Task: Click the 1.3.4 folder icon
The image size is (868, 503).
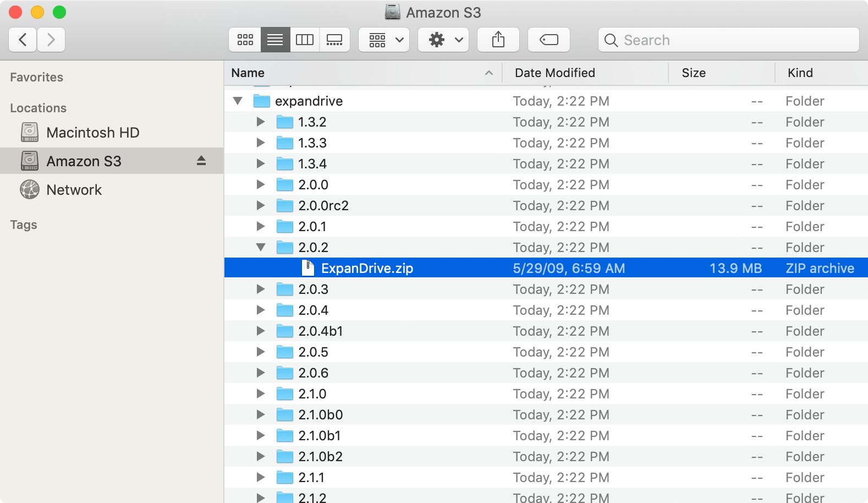Action: tap(284, 163)
